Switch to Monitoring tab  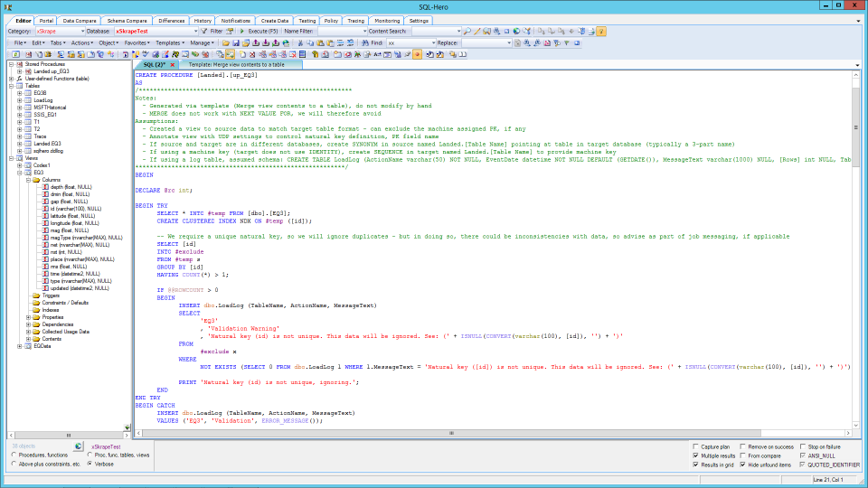coord(386,21)
